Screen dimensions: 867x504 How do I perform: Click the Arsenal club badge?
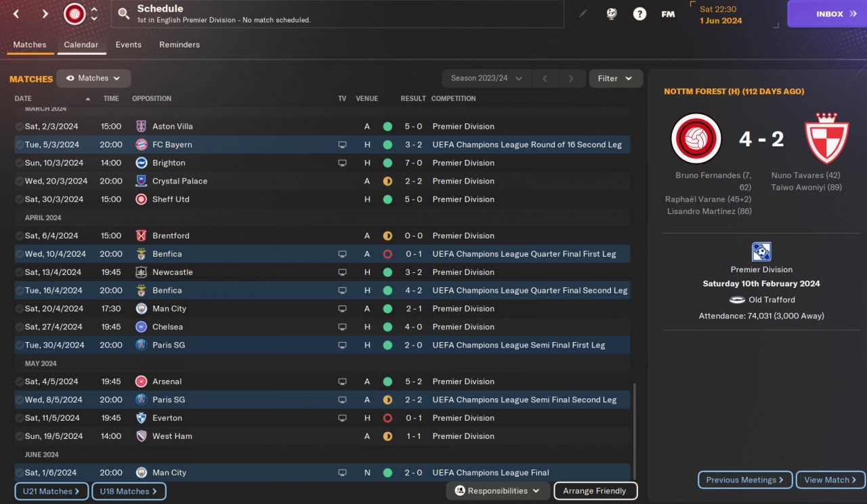141,382
